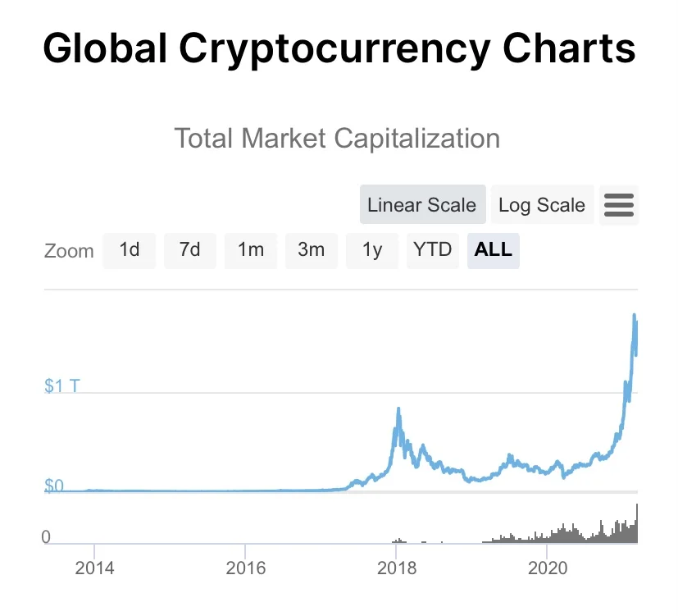Select the 1m zoom option
Viewport: 678px width, 616px height.
click(251, 250)
